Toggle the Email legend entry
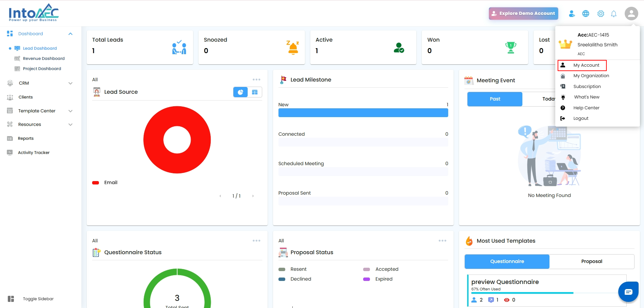This screenshot has height=308, width=644. [x=105, y=183]
